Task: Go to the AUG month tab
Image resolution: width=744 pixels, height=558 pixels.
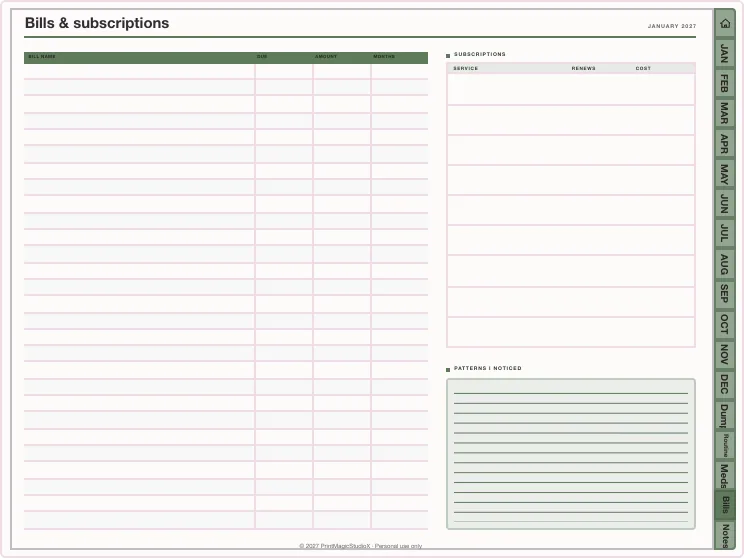Action: tap(725, 264)
